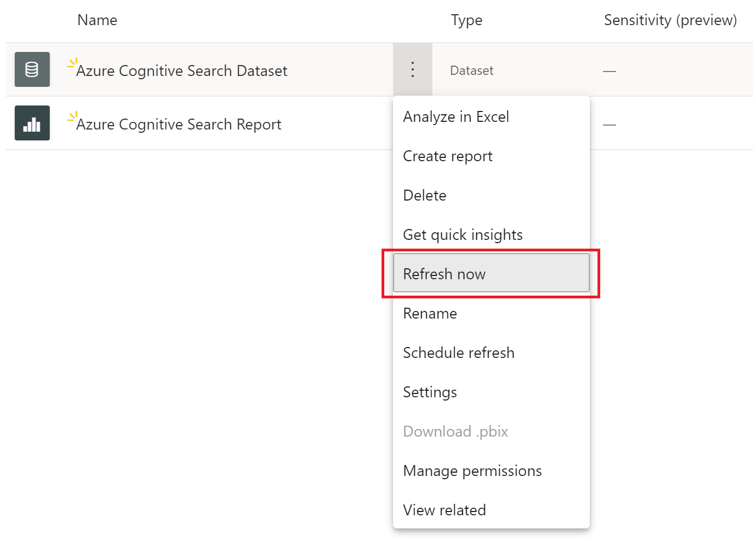Viewport: 756px width, 541px height.
Task: Select Manage permissions menu item
Action: [472, 471]
